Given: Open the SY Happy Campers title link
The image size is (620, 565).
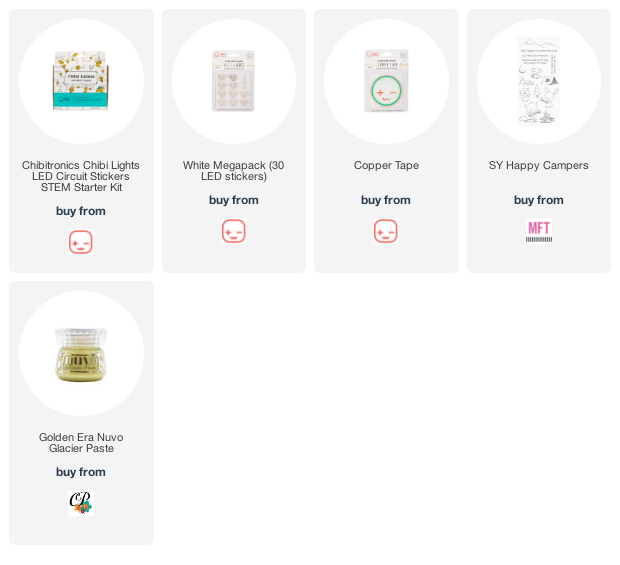Looking at the screenshot, I should click(x=539, y=165).
